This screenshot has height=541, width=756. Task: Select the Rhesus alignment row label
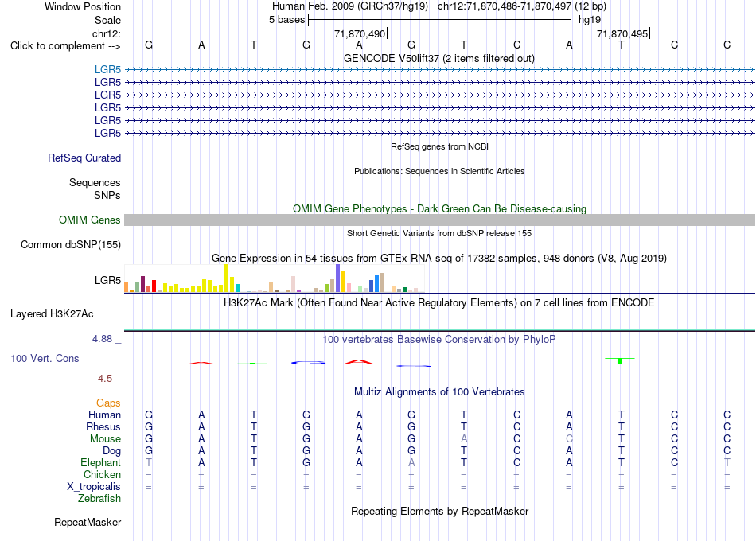103,426
